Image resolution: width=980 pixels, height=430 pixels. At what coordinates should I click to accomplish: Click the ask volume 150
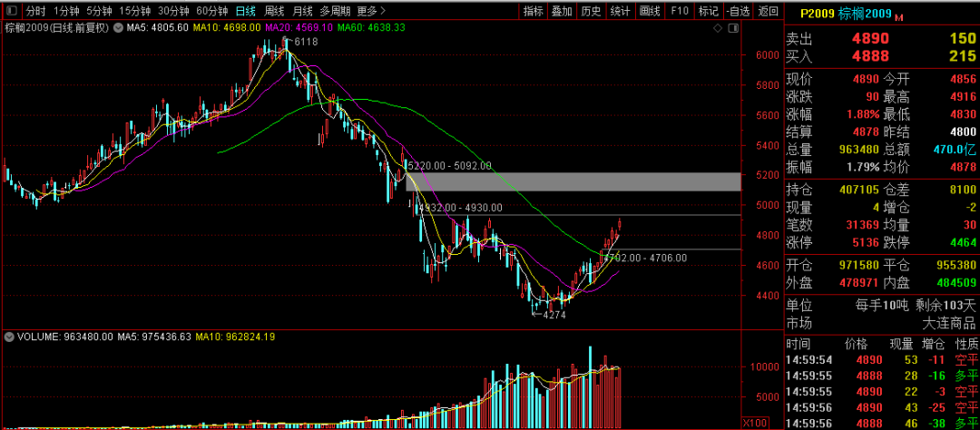[963, 39]
